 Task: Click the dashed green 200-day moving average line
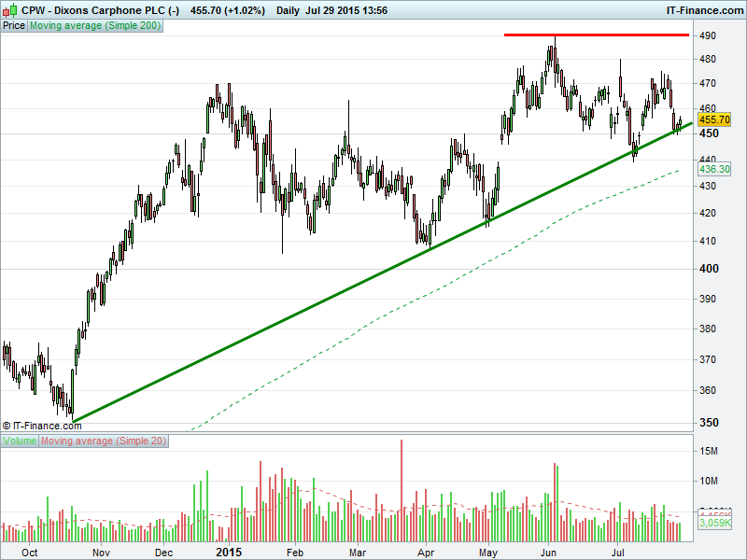[x=373, y=319]
